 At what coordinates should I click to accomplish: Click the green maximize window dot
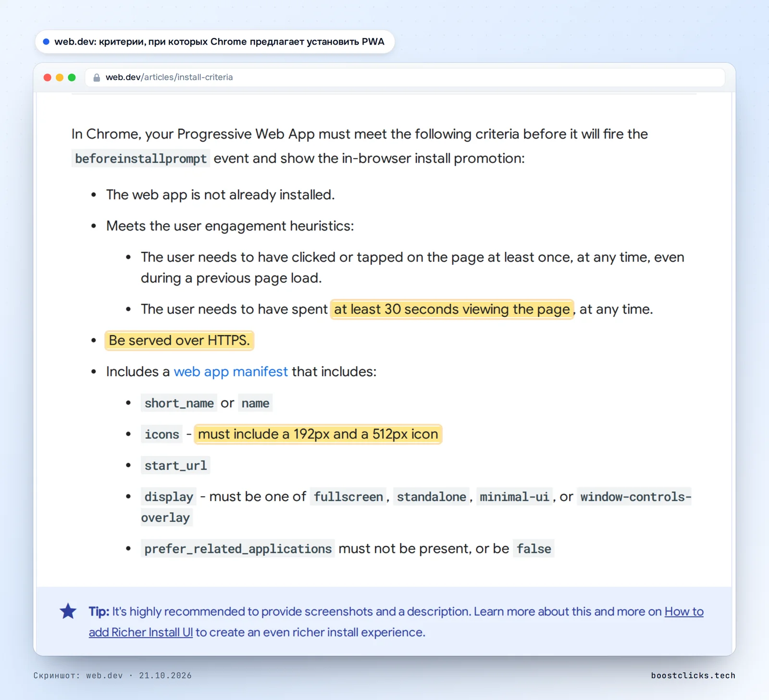point(72,77)
